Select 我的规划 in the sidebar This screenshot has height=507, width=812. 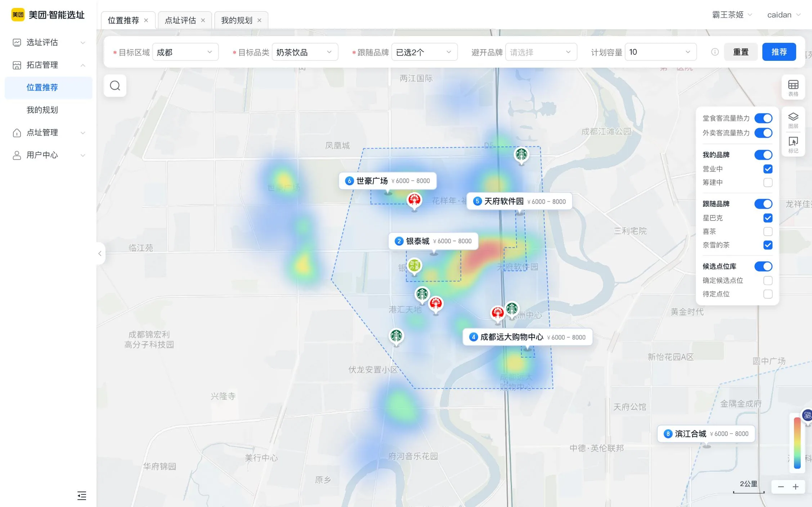(49, 110)
